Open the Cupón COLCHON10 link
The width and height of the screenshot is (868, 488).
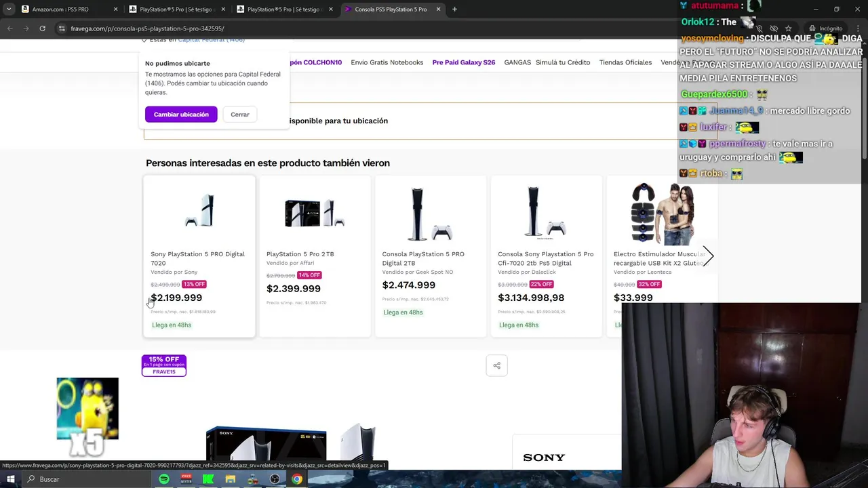(315, 62)
